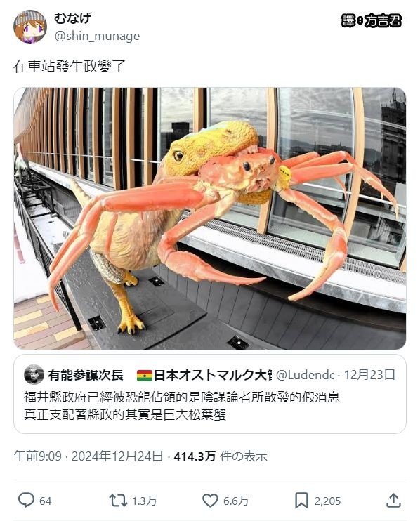Click the むなげ display name

coord(73,18)
